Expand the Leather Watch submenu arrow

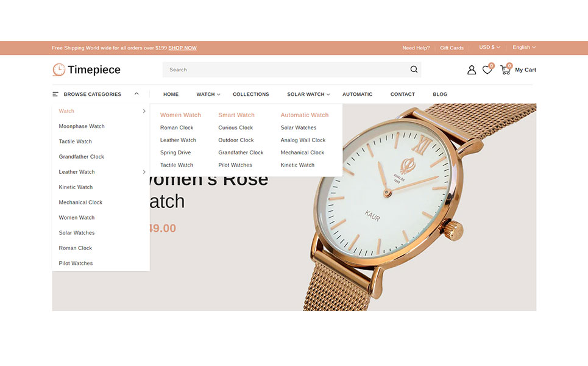click(x=144, y=172)
